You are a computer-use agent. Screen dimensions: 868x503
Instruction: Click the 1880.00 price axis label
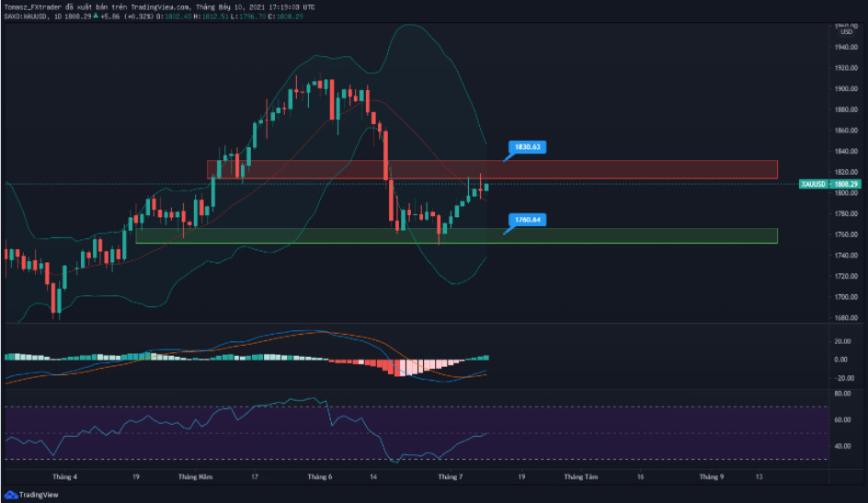pos(846,109)
